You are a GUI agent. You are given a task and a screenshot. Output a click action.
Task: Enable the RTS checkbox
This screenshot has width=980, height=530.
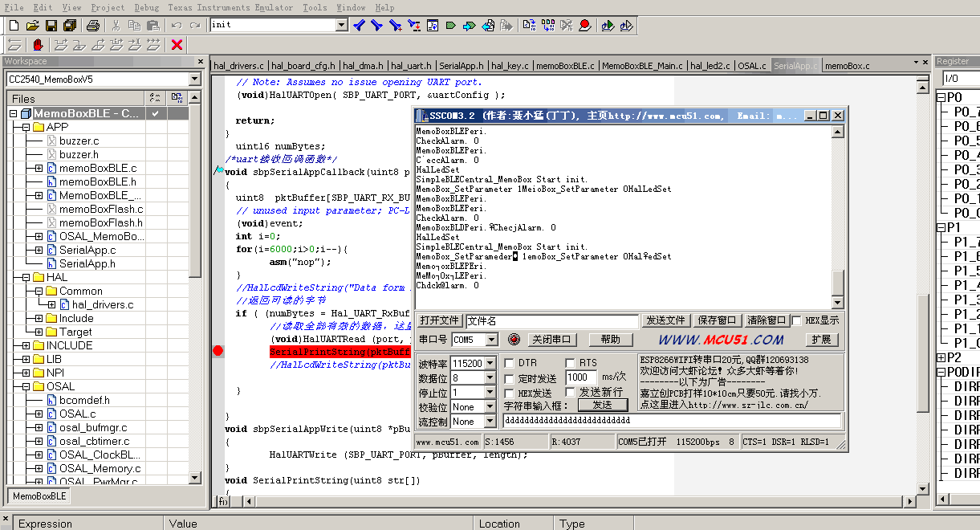pos(570,363)
